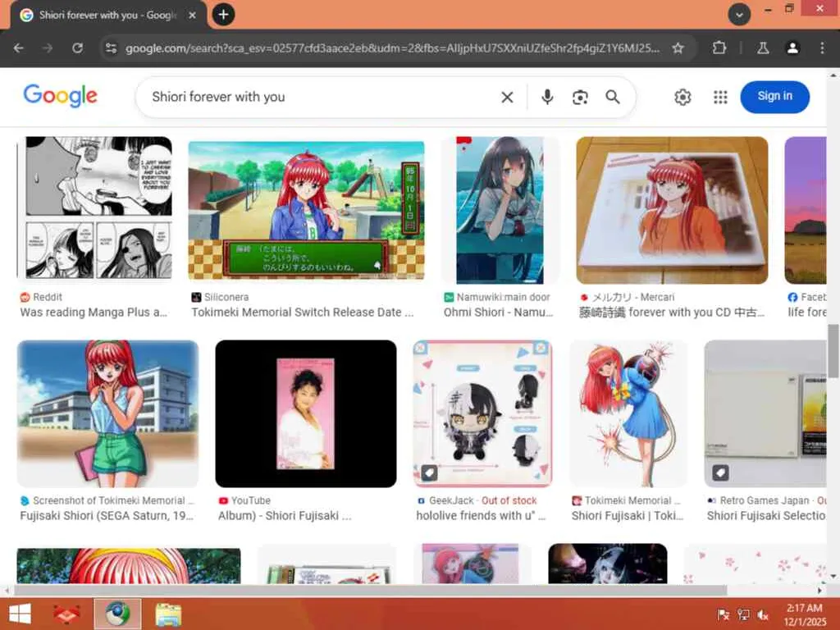840x630 pixels.
Task: Click the network tray icon
Action: pyautogui.click(x=743, y=615)
